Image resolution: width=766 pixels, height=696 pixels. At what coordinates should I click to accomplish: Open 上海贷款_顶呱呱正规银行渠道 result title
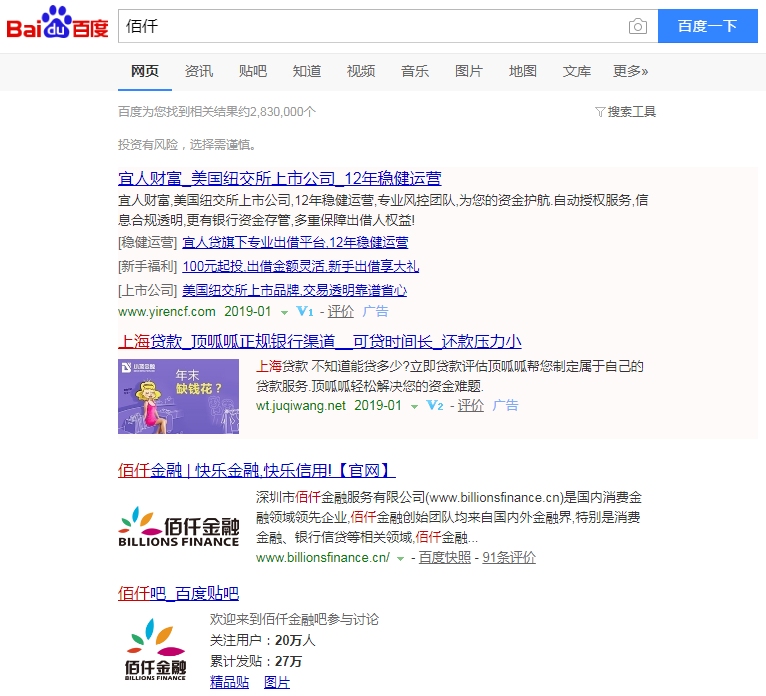pos(319,341)
